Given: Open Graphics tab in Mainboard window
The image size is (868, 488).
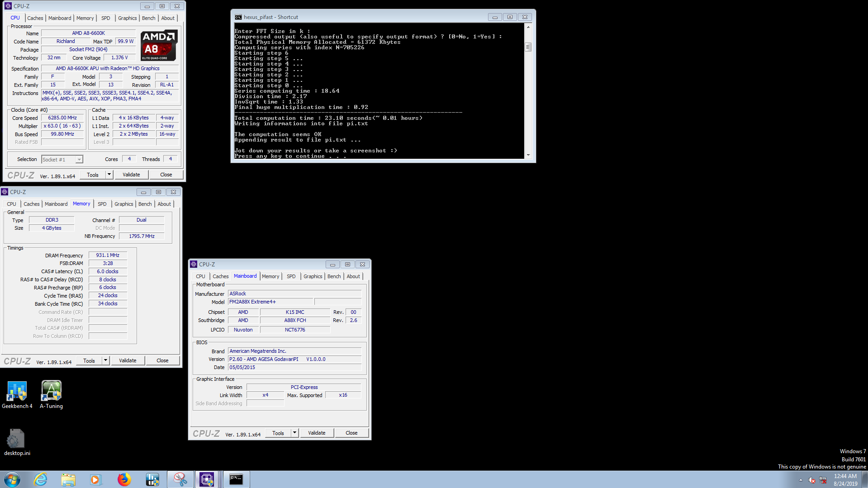Looking at the screenshot, I should 313,276.
